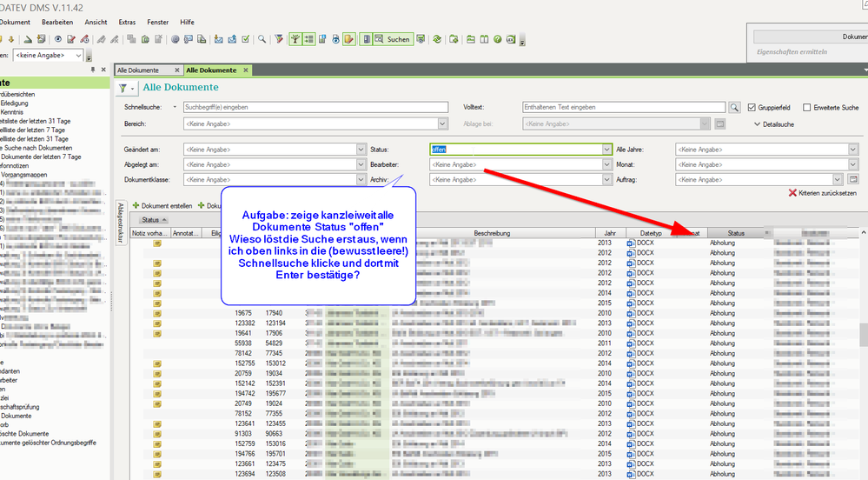This screenshot has width=868, height=480.
Task: Click the green folder with arrow icon
Action: (454, 39)
